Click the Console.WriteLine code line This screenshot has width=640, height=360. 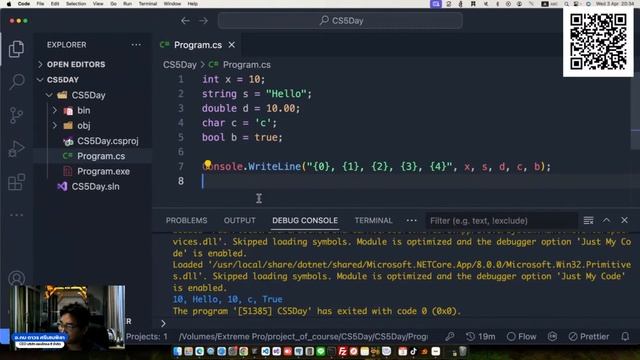click(x=376, y=167)
